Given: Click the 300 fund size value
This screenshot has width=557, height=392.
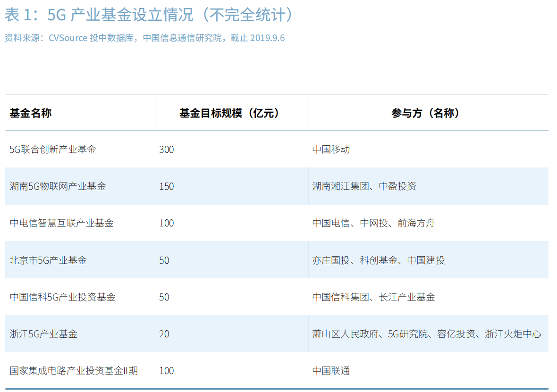Looking at the screenshot, I should point(167,150).
